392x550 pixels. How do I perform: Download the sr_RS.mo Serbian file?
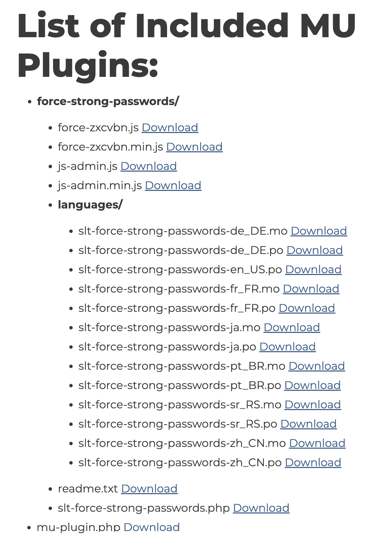pyautogui.click(x=312, y=405)
